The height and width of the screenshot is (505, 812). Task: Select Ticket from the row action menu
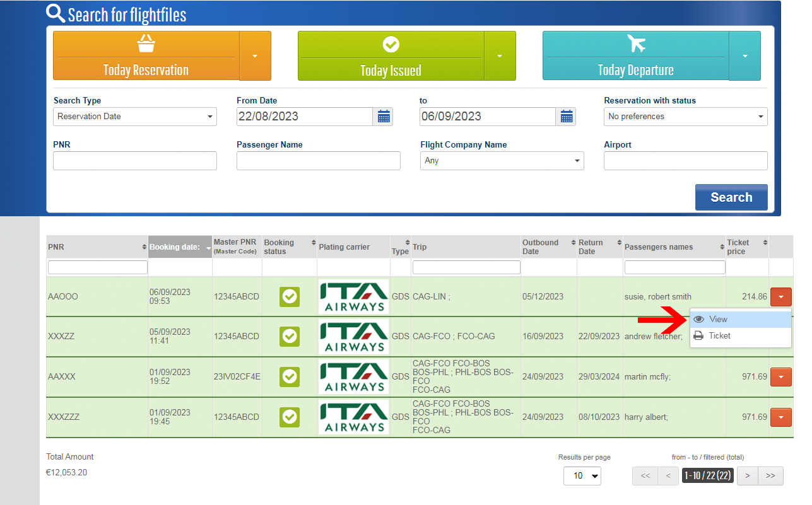tap(719, 336)
